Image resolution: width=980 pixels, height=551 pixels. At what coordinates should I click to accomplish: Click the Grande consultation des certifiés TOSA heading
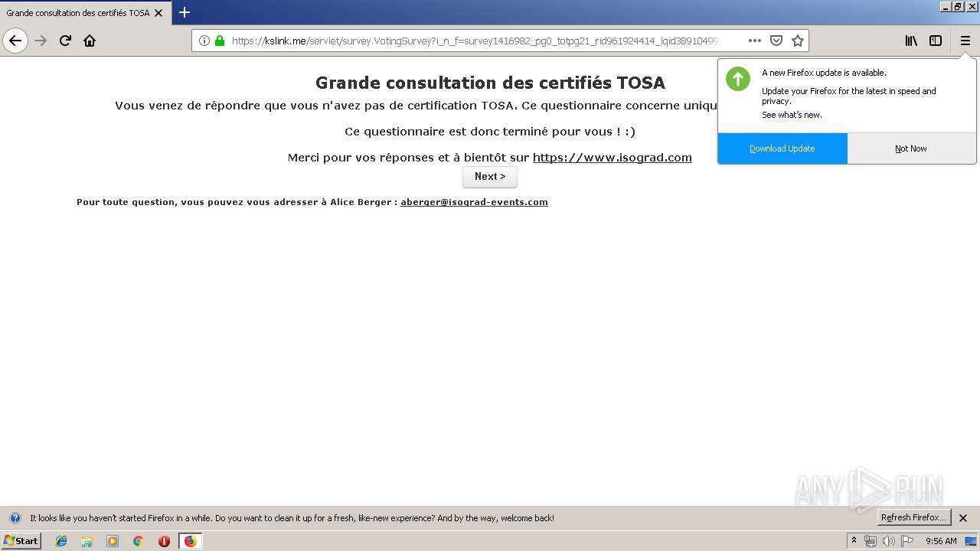[490, 83]
